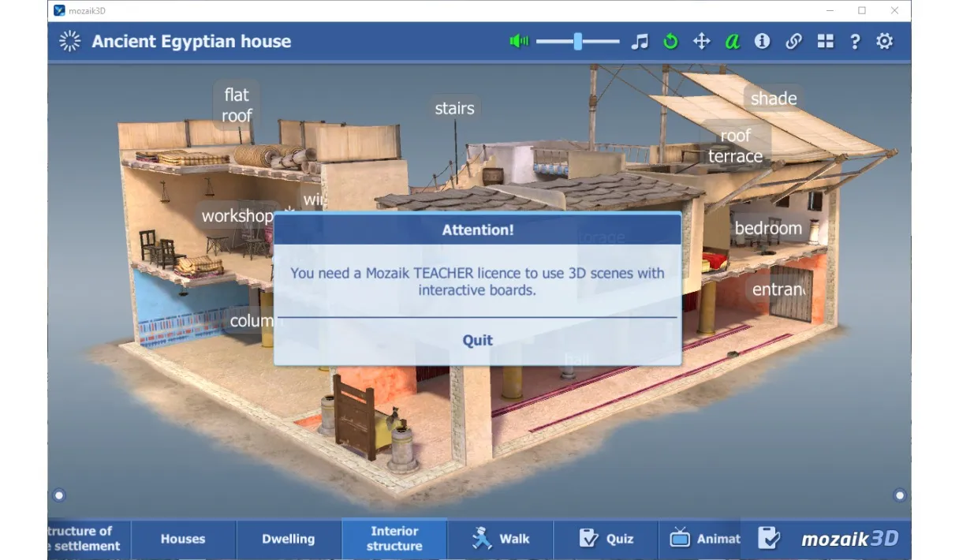
Task: Open the four-square grid view icon
Action: (825, 42)
